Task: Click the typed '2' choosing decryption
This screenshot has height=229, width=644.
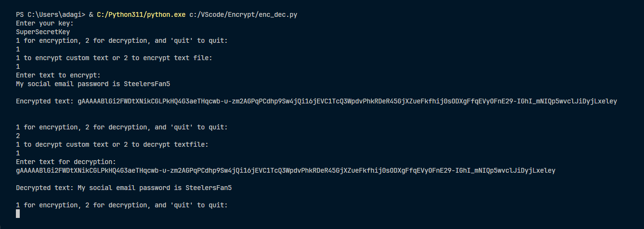Action: [18, 136]
